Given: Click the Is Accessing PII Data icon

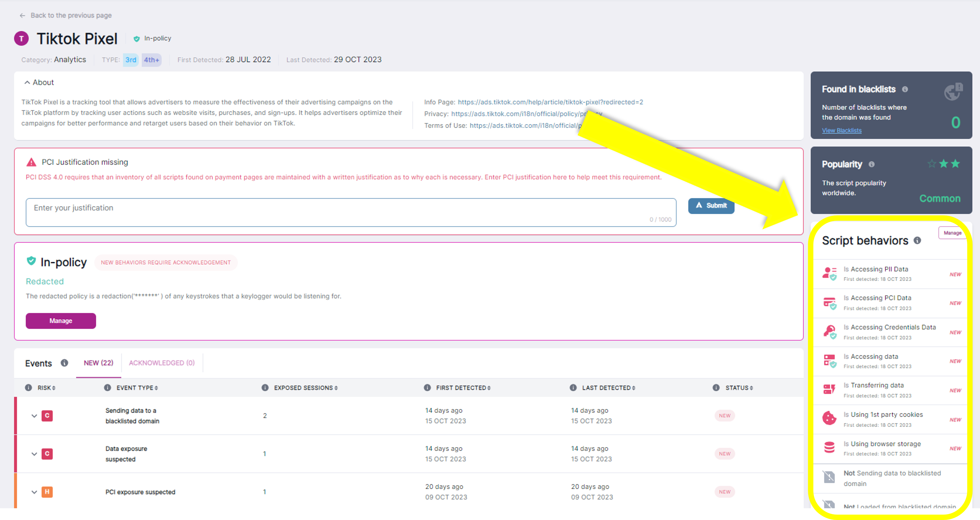Looking at the screenshot, I should point(830,274).
